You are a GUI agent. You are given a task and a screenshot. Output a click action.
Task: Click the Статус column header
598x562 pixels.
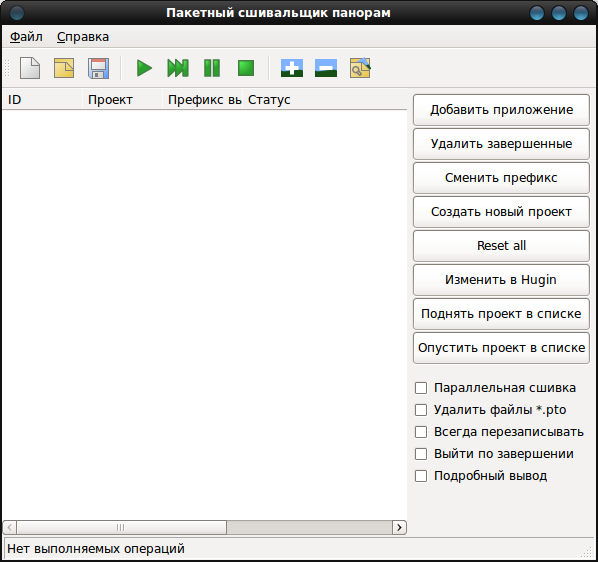269,100
